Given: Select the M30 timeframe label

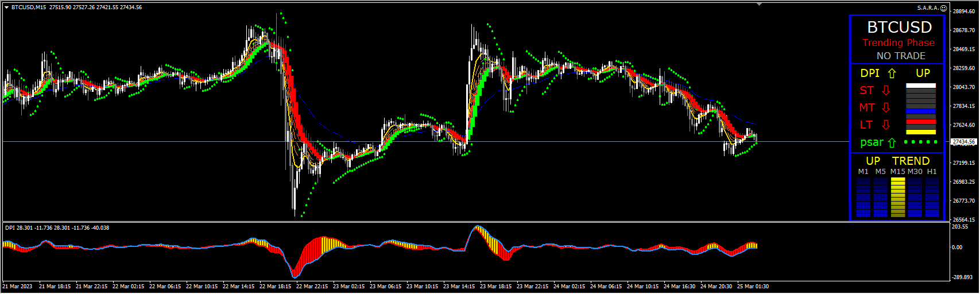Looking at the screenshot, I should point(915,172).
